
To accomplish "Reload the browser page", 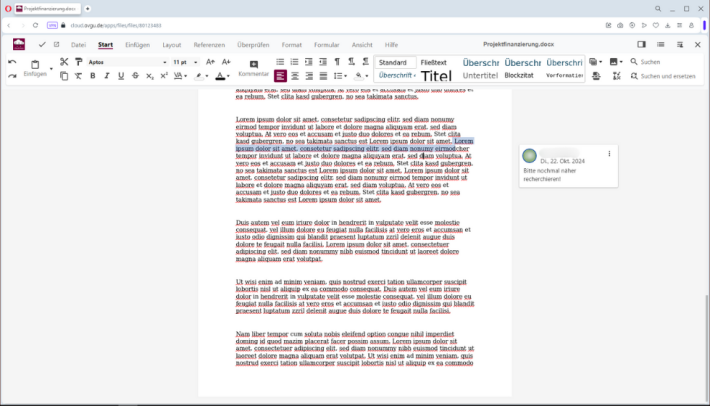I will click(35, 25).
